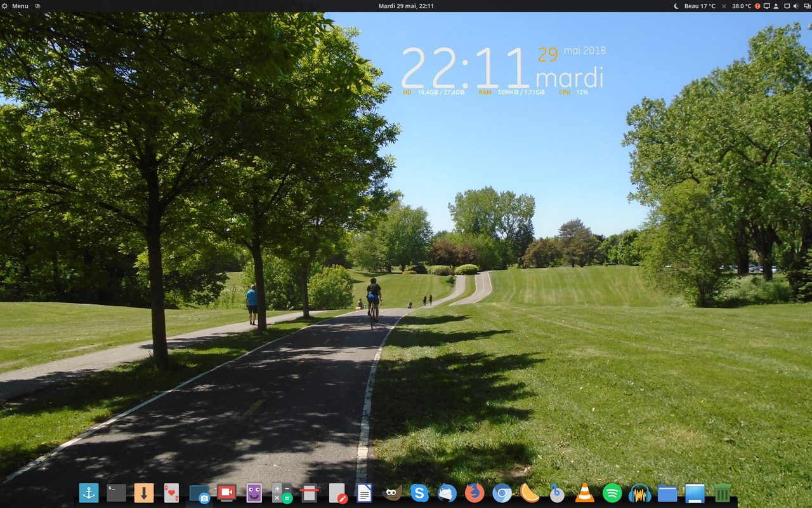This screenshot has height=508, width=812.
Task: Open the blue file manager folder
Action: point(667,493)
